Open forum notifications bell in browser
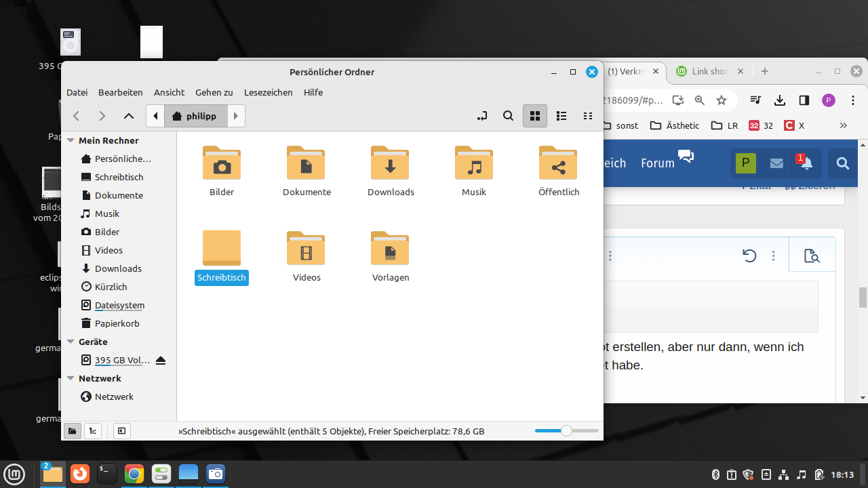Image resolution: width=868 pixels, height=488 pixels. pyautogui.click(x=806, y=163)
